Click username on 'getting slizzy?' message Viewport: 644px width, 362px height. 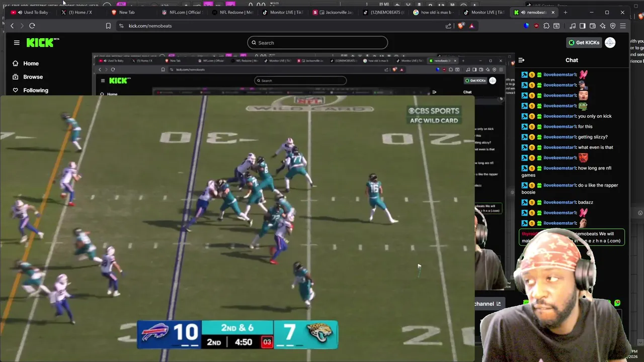click(x=559, y=137)
